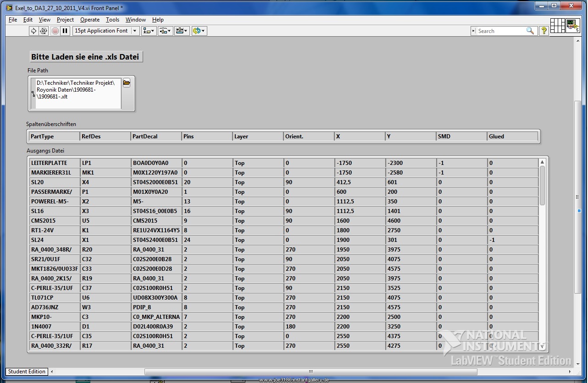Open the Resize Objects dropdown
Screen dimensions: 588x383
182,31
